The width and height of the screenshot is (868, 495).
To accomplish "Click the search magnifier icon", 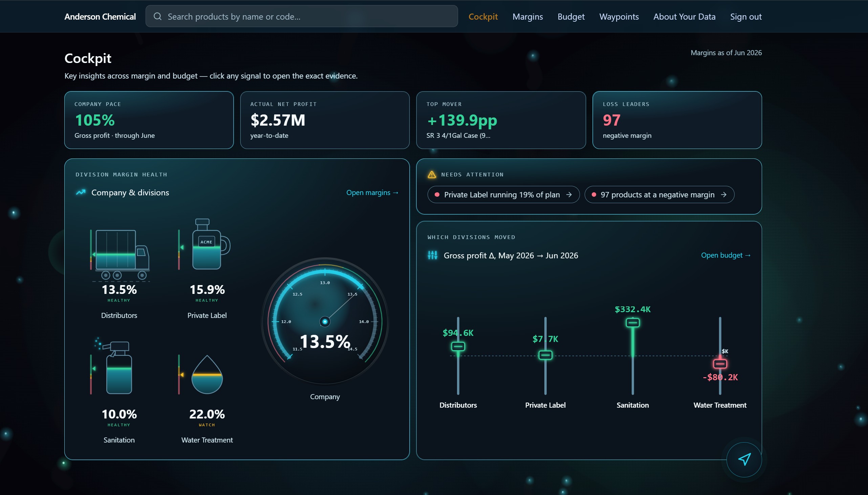I will coord(157,16).
